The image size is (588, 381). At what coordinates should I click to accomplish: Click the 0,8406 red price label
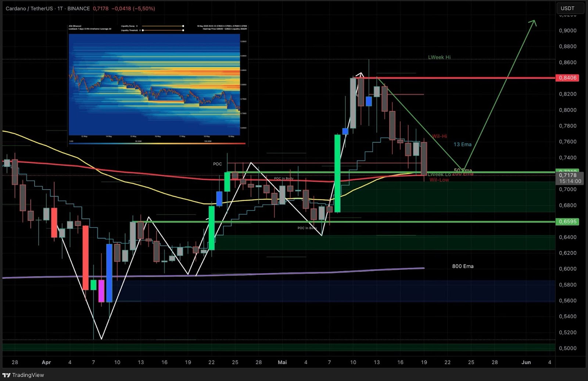568,78
